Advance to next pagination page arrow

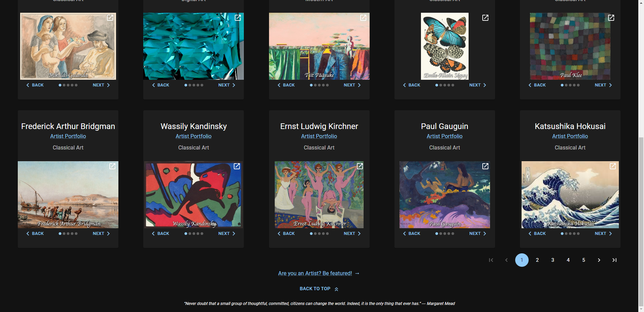pos(599,260)
